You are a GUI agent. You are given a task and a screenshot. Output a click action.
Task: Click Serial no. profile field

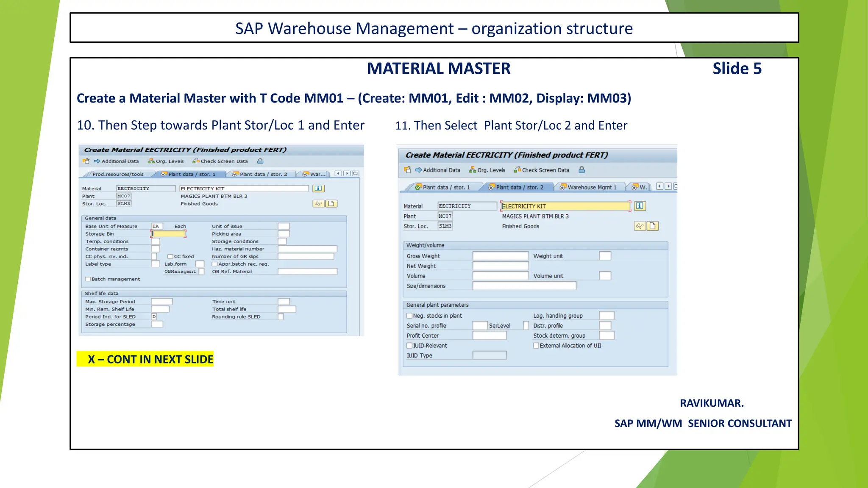480,325
